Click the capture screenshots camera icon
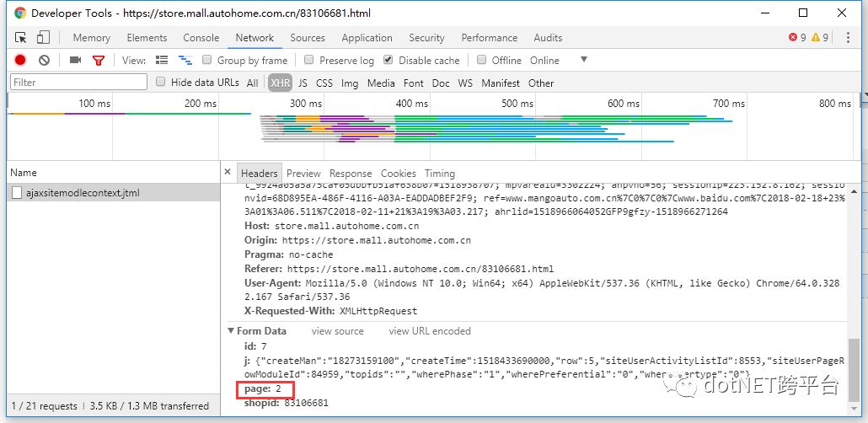This screenshot has height=423, width=868. point(75,61)
